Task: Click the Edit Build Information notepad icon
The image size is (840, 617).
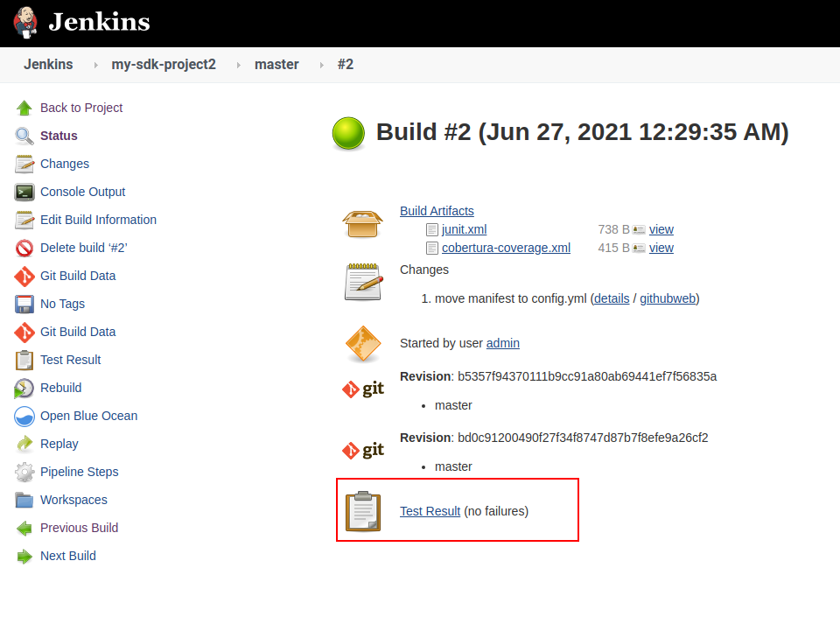Action: click(24, 221)
